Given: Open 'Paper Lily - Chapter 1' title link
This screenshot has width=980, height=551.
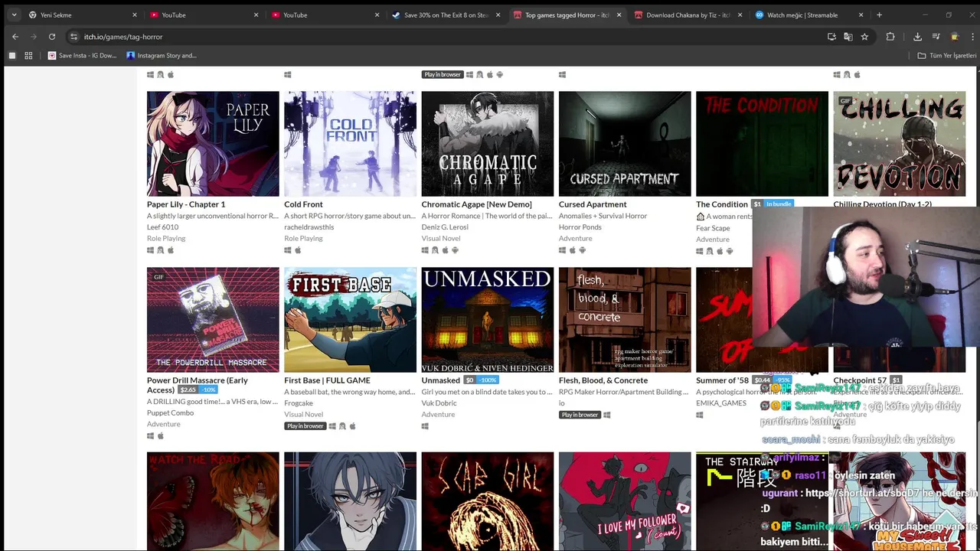Looking at the screenshot, I should (186, 204).
